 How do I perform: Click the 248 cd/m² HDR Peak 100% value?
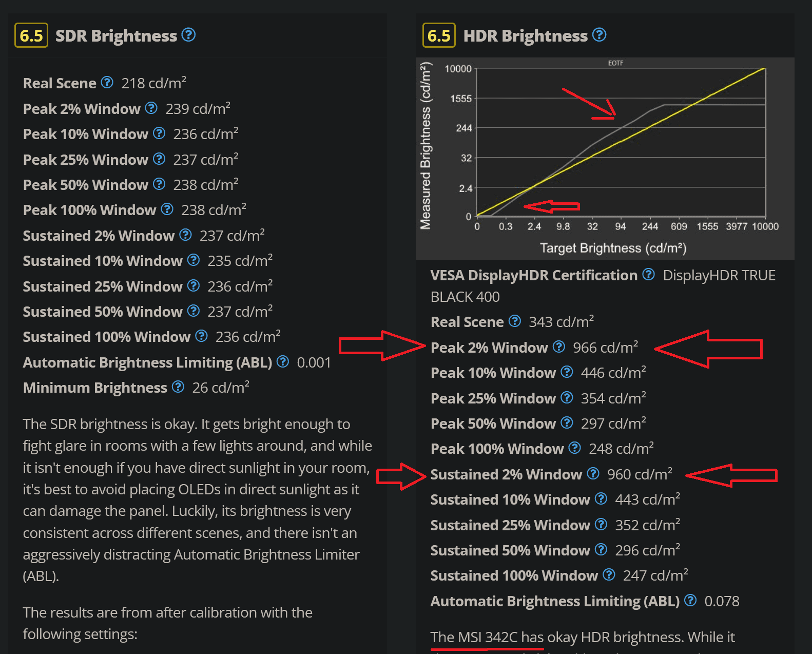621,449
